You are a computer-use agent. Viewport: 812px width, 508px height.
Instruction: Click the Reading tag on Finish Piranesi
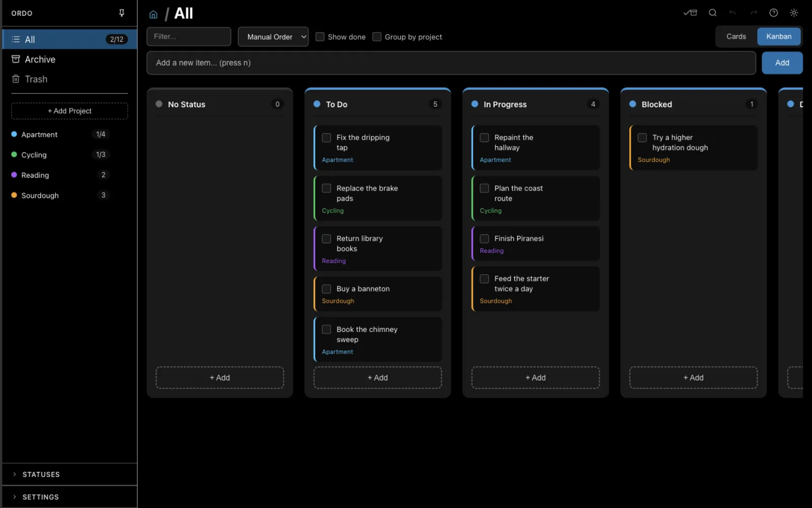click(492, 250)
